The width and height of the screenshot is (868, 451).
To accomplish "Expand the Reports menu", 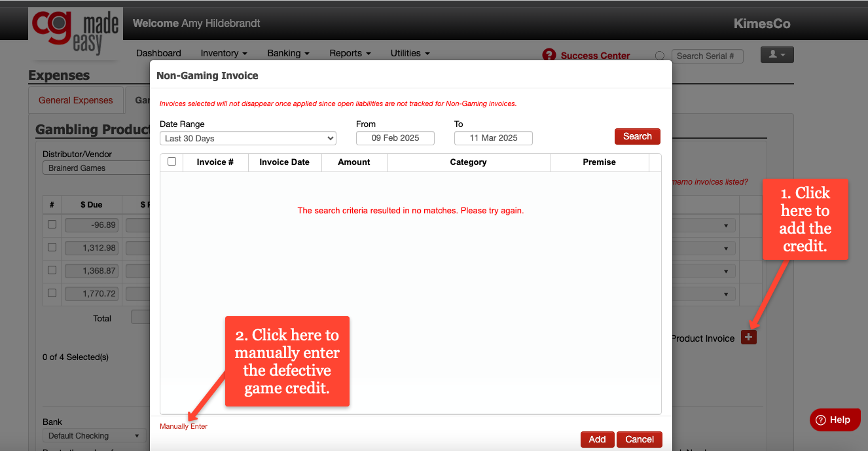I will (x=350, y=53).
